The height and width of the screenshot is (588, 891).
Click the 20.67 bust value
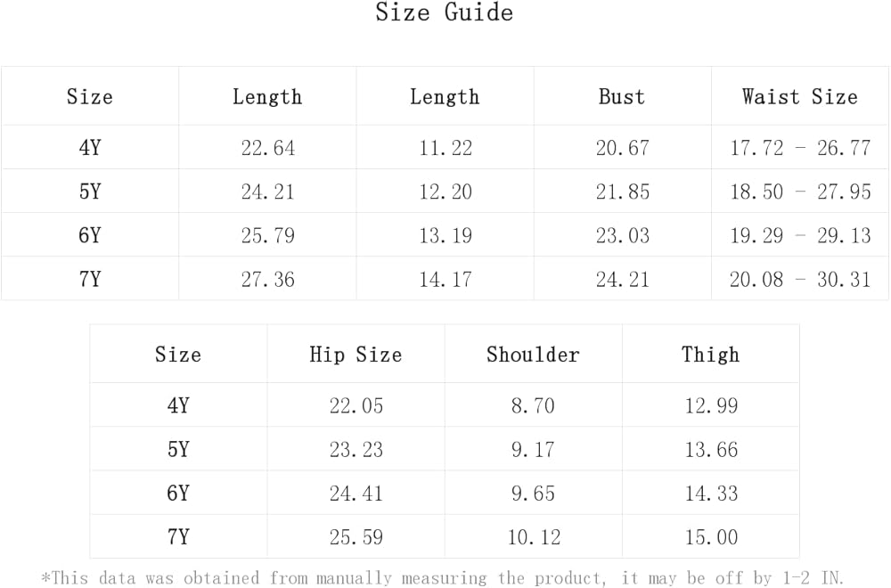622,148
